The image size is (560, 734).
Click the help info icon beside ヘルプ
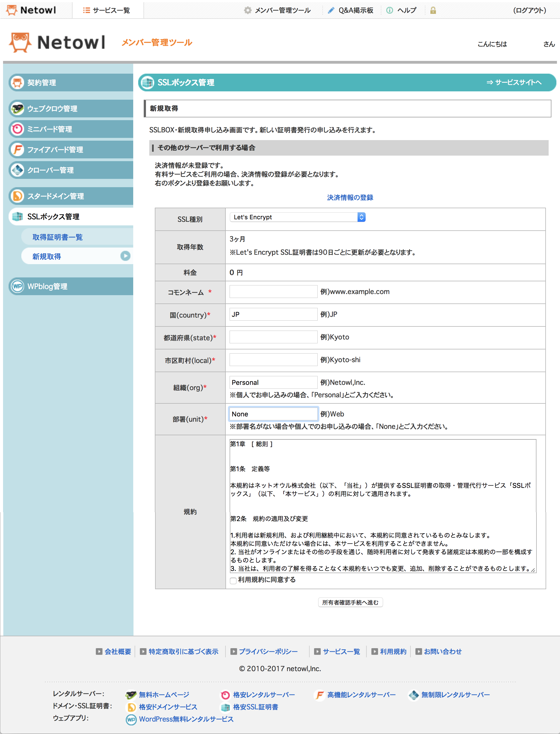(389, 10)
